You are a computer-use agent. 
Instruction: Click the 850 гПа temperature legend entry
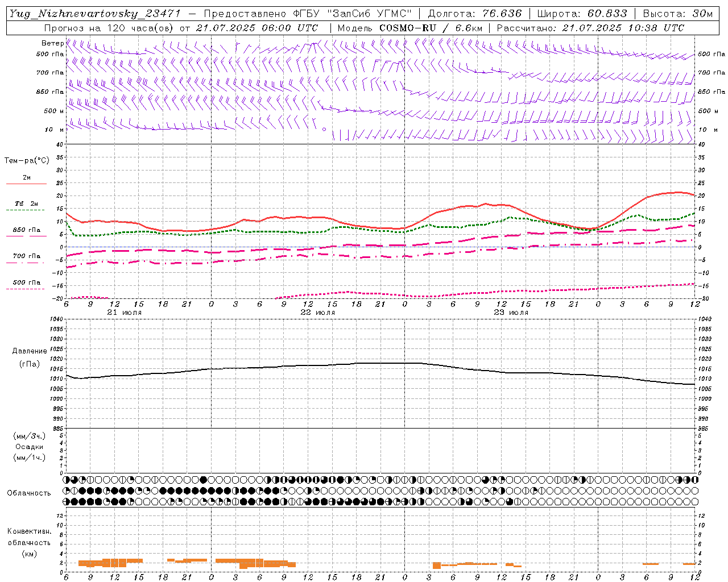pyautogui.click(x=27, y=230)
